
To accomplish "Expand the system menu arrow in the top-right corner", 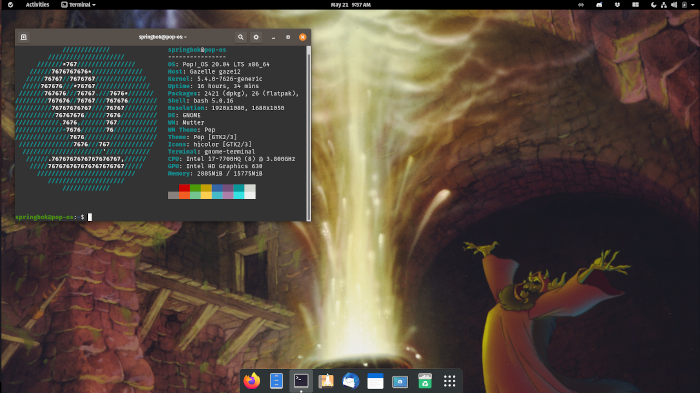I will [693, 4].
